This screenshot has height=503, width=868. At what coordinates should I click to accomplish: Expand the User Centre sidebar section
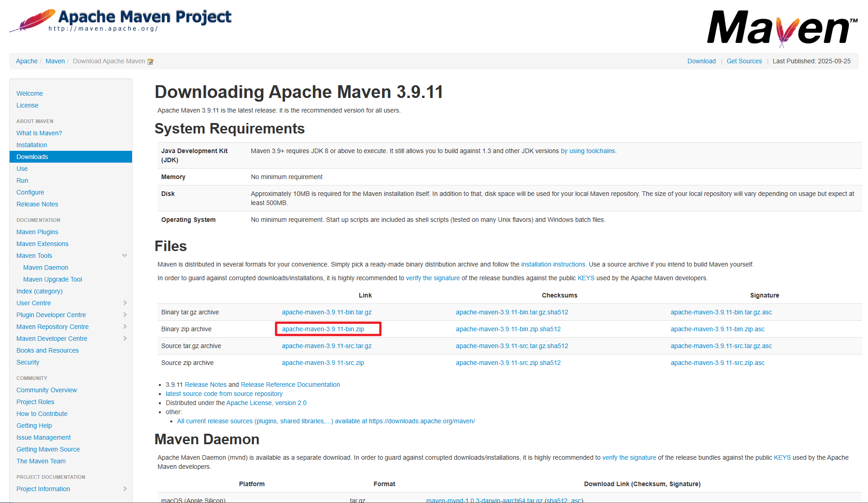(x=124, y=303)
